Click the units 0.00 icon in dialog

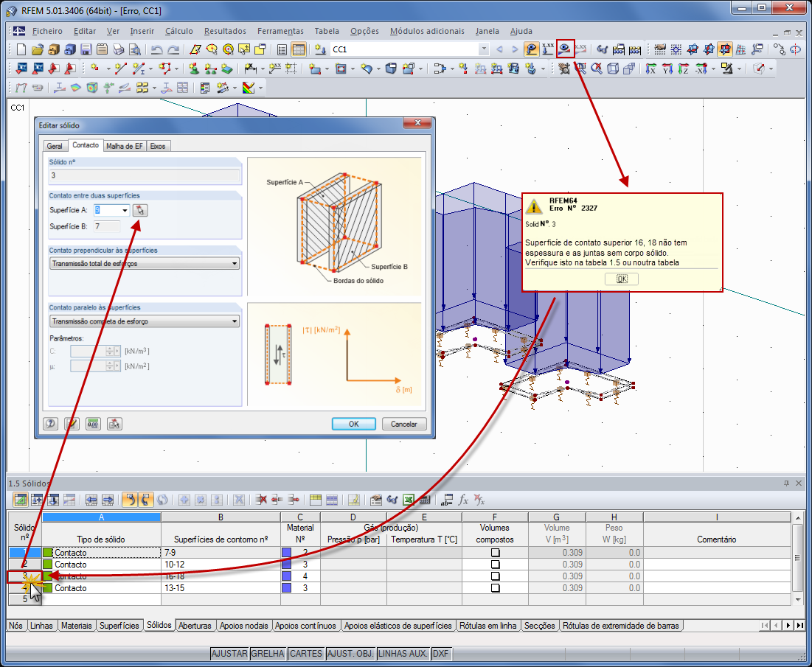[93, 424]
